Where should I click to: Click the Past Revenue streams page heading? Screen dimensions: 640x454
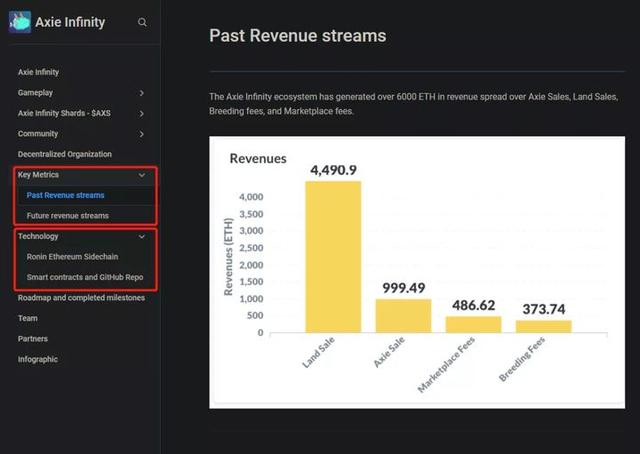(x=298, y=36)
